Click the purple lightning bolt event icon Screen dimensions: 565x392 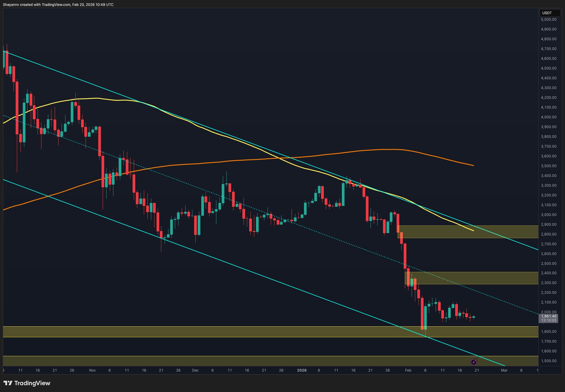point(474,362)
